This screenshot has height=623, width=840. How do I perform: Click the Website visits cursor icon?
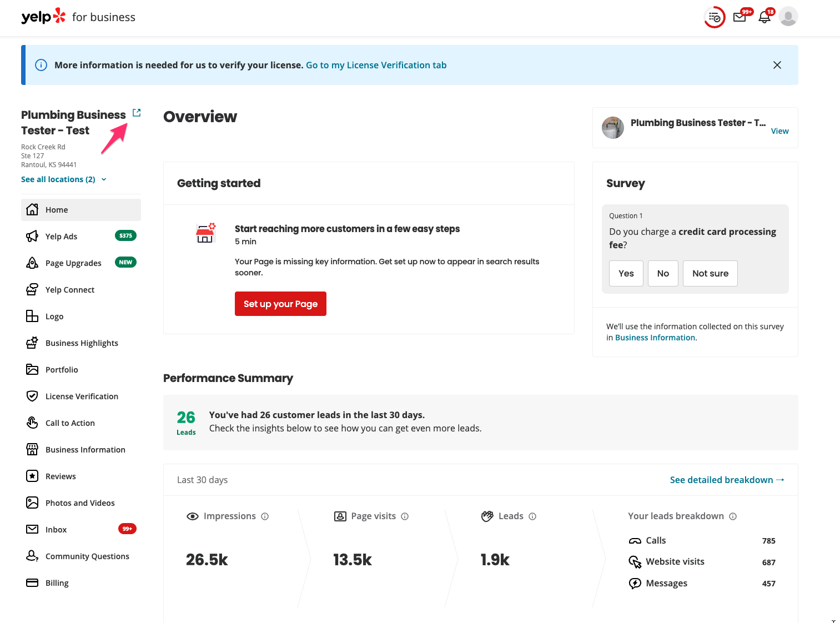635,562
